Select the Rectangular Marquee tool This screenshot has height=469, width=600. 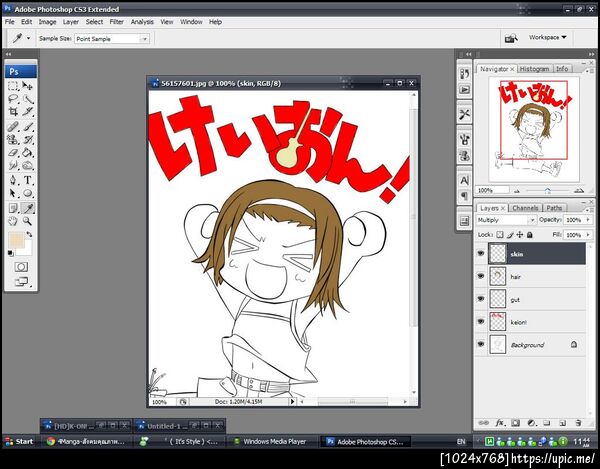13,86
